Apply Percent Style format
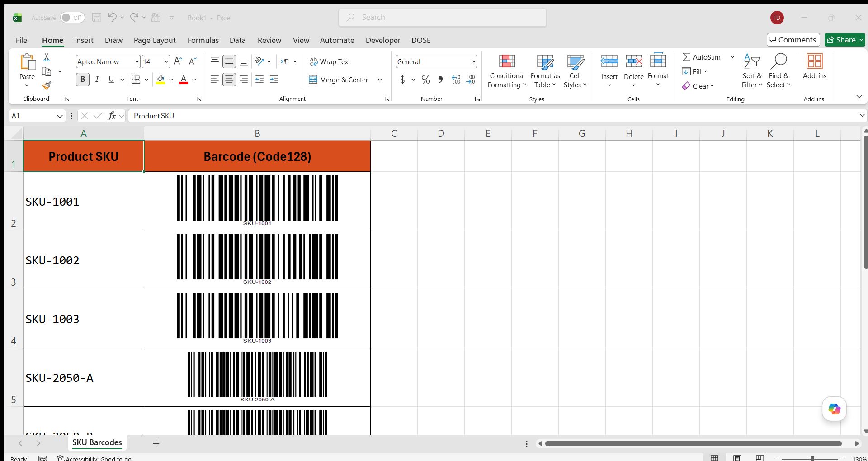 426,80
